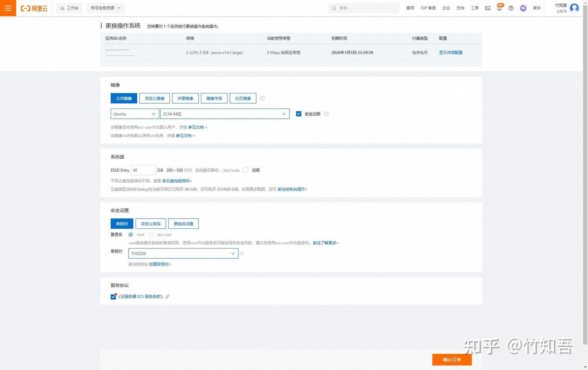Viewport: 588px width, 370px height.
Task: Open the 22.04 64位 version dropdown
Action: point(225,114)
